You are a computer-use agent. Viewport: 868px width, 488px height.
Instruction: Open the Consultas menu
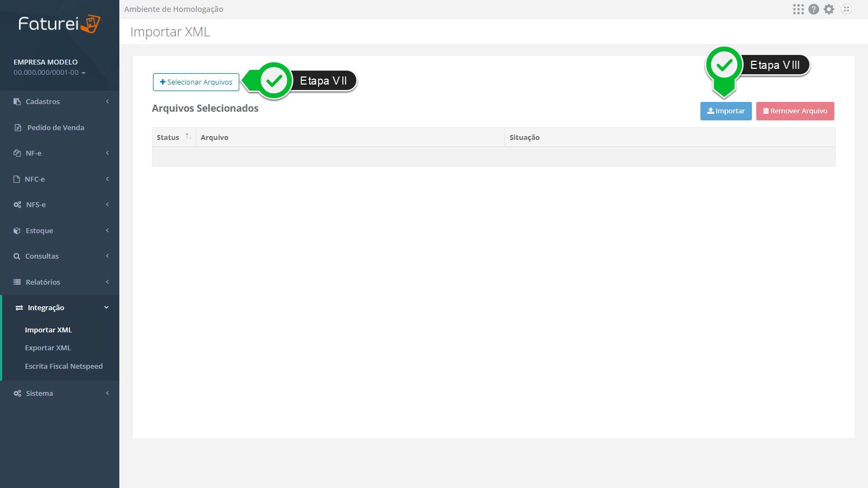tap(60, 256)
